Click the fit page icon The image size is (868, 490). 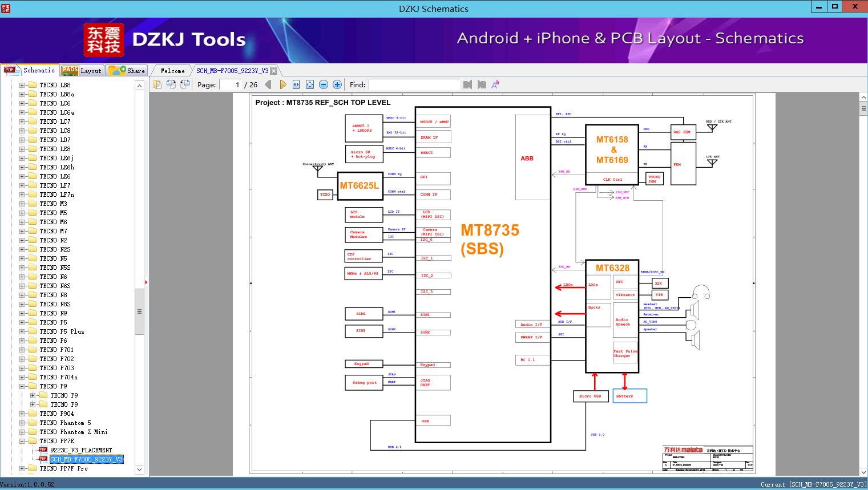click(310, 84)
